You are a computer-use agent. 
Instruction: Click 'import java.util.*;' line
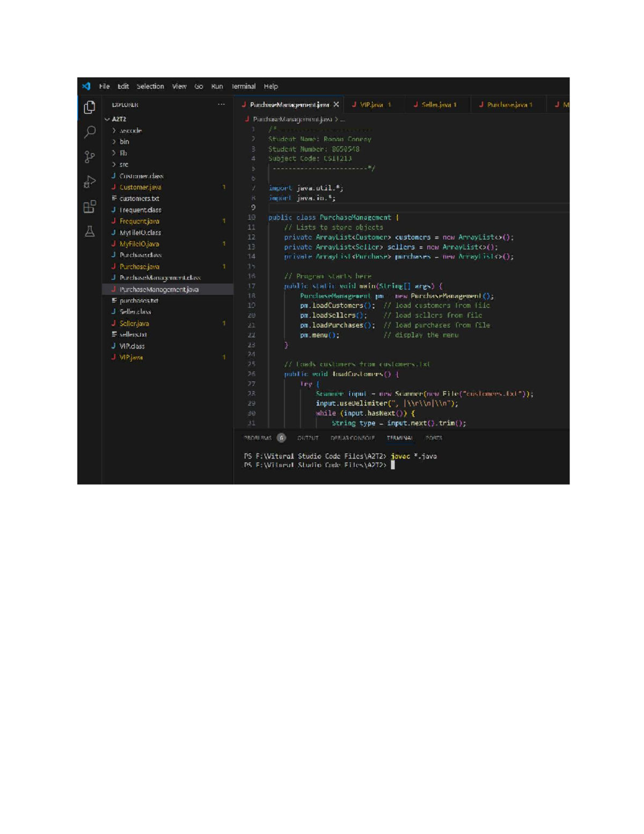[306, 188]
